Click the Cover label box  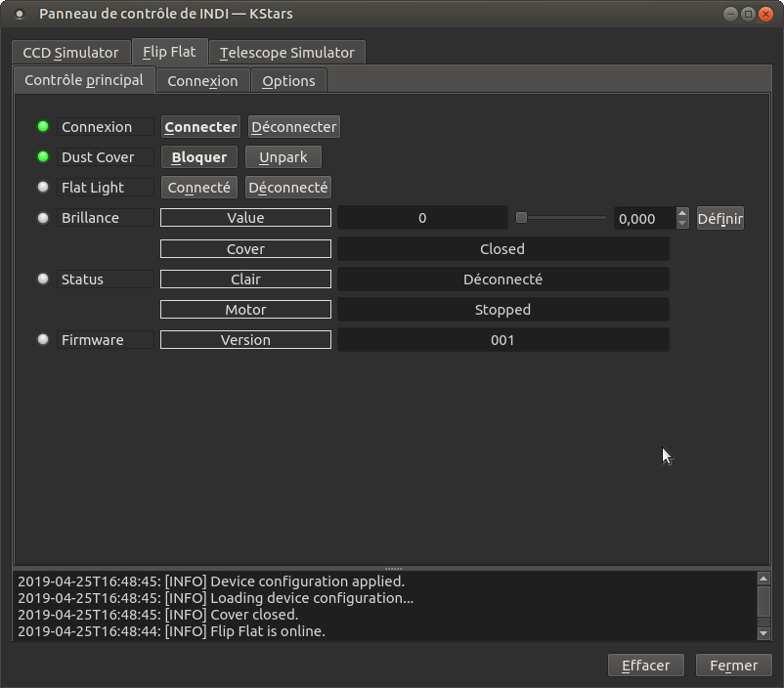point(245,249)
